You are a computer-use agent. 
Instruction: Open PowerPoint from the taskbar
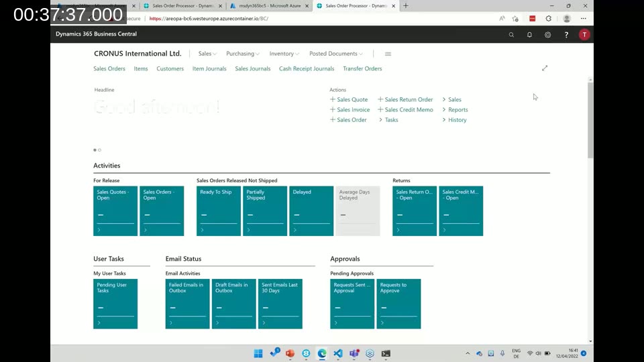pyautogui.click(x=290, y=353)
